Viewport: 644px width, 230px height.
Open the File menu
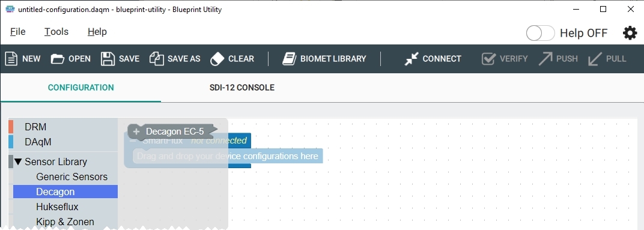(x=17, y=32)
